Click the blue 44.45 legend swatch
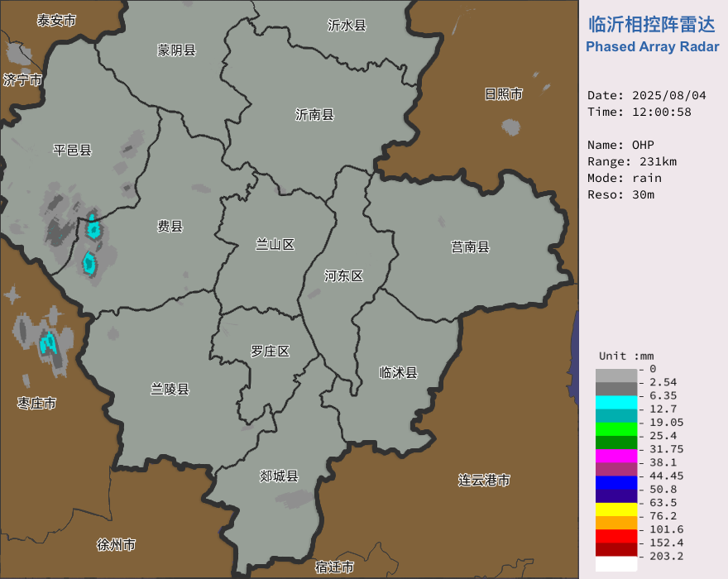728x579 pixels. (x=616, y=483)
